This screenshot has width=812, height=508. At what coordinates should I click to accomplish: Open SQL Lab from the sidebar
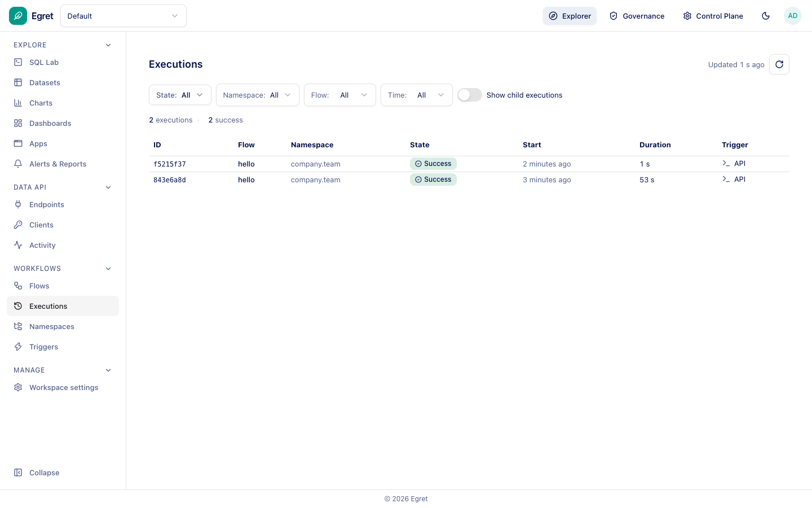pos(63,63)
